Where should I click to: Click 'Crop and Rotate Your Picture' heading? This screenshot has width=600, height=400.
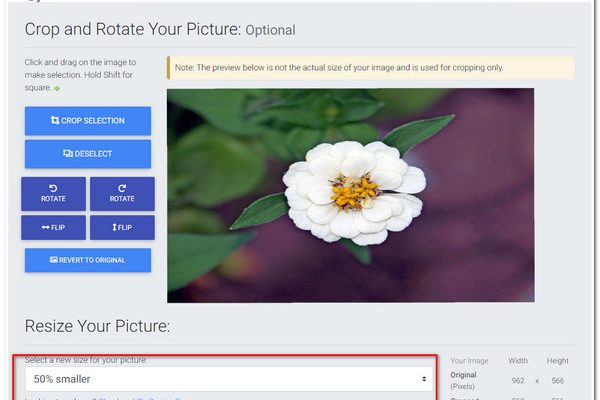tap(132, 29)
